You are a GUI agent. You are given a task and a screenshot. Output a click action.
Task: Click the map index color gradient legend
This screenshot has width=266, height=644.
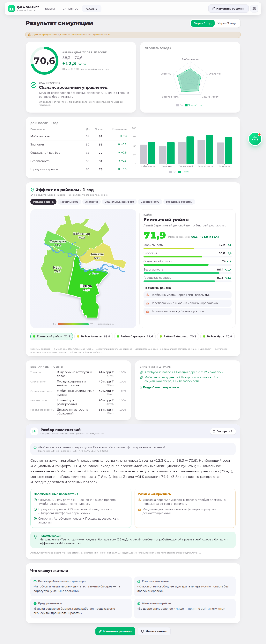pos(73,324)
